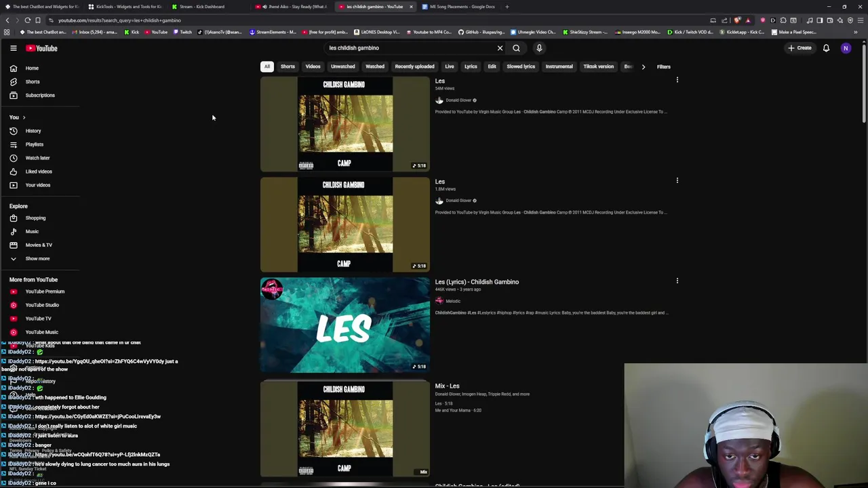Select the Watched filter chip

click(375, 66)
